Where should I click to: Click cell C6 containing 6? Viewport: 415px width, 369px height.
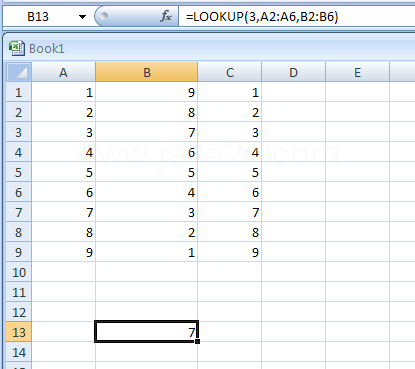click(230, 192)
